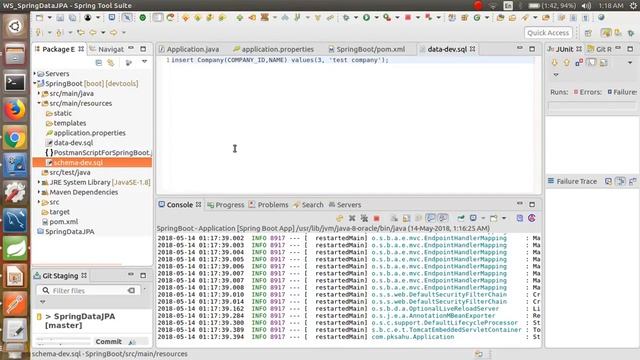Toggle Show Console on standard error change
This screenshot has height=360, width=640.
[442, 218]
